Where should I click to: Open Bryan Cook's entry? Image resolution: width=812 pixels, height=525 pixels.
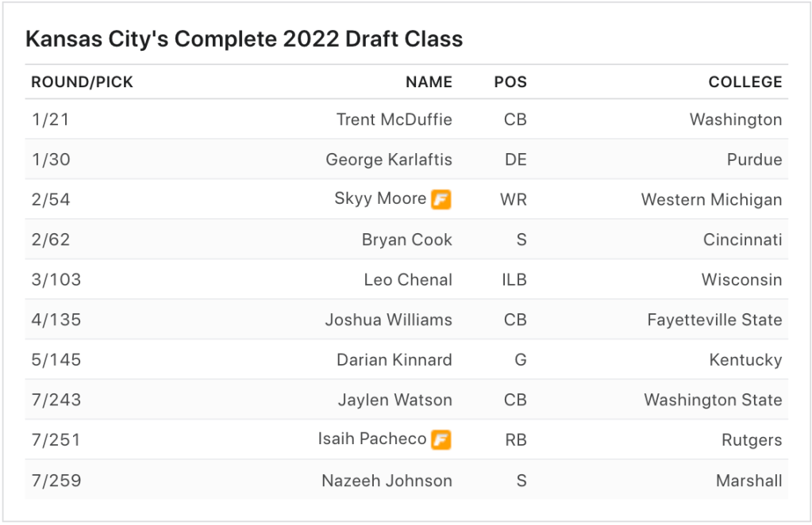pos(406,240)
